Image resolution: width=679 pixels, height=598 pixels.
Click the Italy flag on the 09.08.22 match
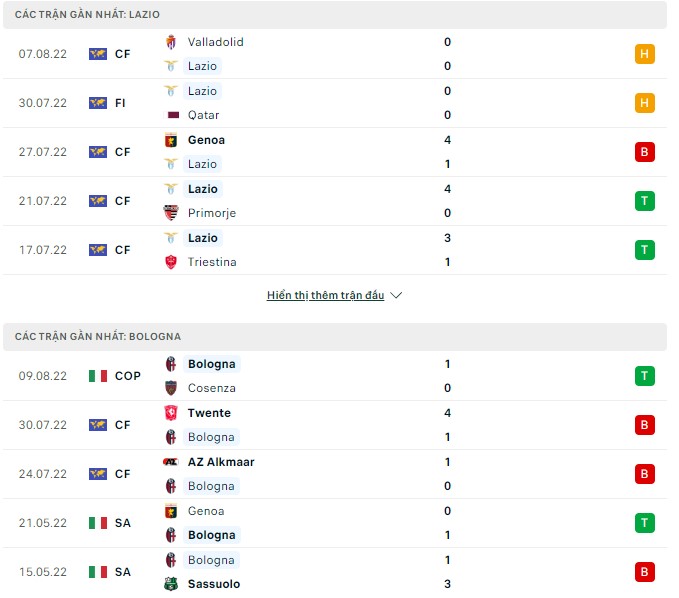(98, 376)
